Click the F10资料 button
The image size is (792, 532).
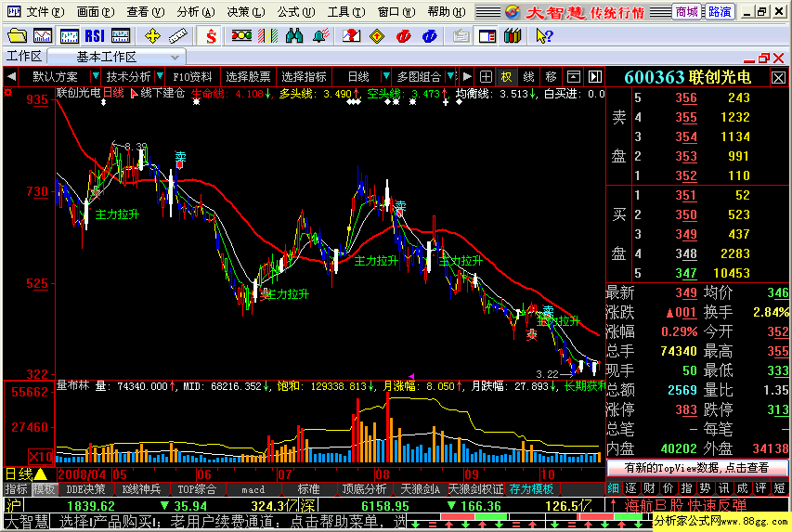pos(192,77)
